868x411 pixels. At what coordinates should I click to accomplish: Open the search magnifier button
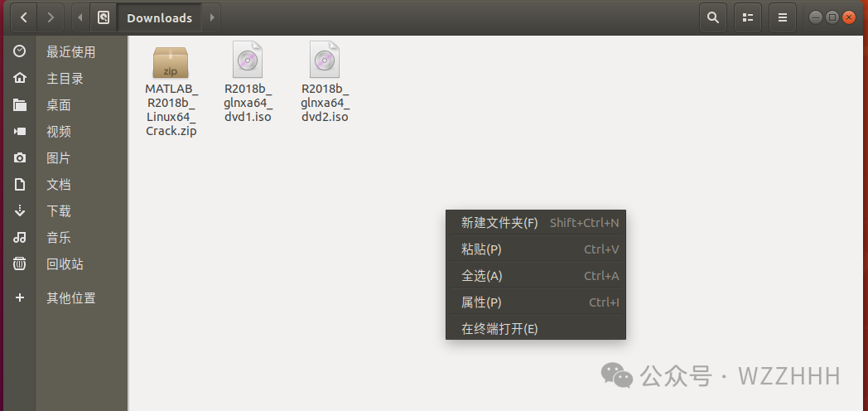click(713, 17)
